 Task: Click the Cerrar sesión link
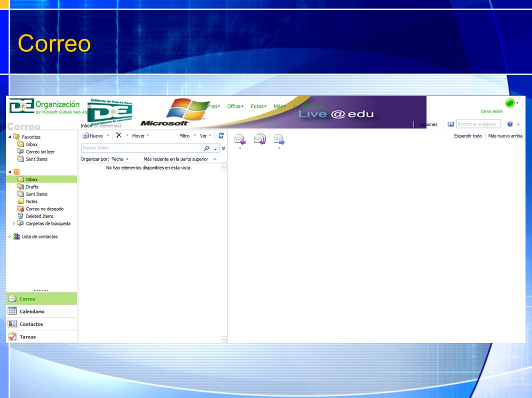coord(492,111)
